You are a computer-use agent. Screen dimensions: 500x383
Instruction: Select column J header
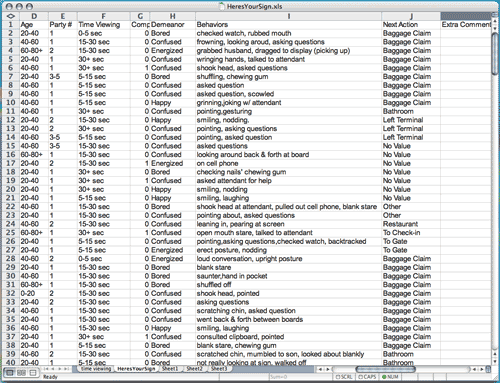point(411,16)
